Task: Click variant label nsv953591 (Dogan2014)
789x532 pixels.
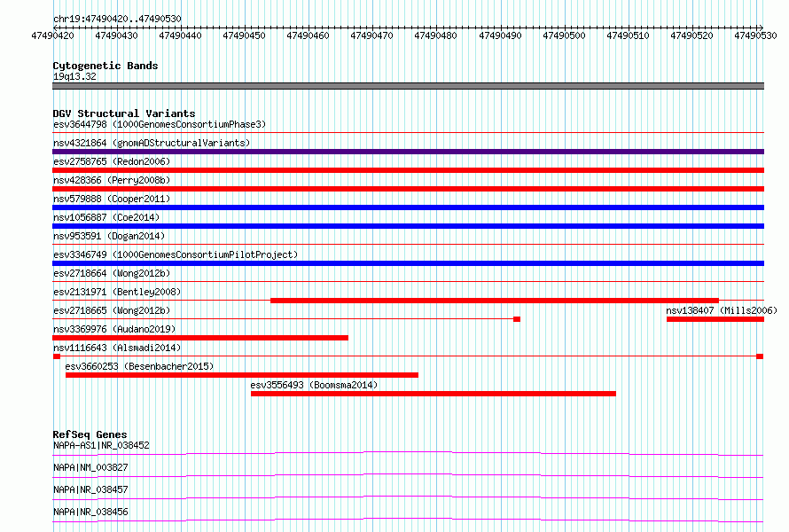Action: (x=109, y=236)
